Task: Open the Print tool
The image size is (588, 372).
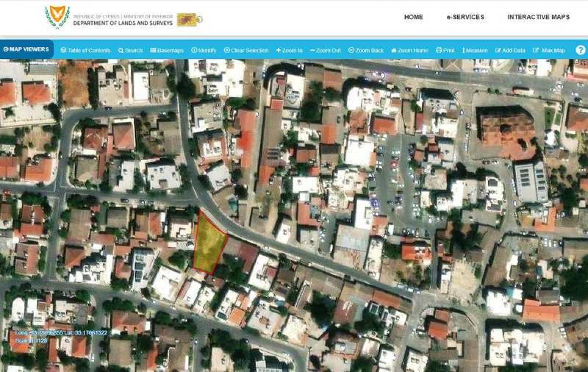Action: (x=446, y=50)
